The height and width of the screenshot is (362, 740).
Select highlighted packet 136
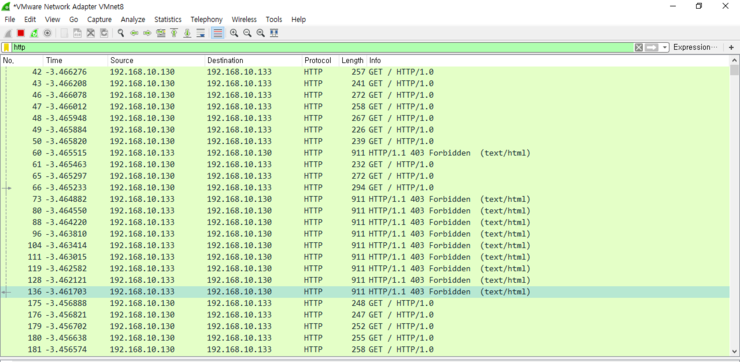click(x=365, y=292)
